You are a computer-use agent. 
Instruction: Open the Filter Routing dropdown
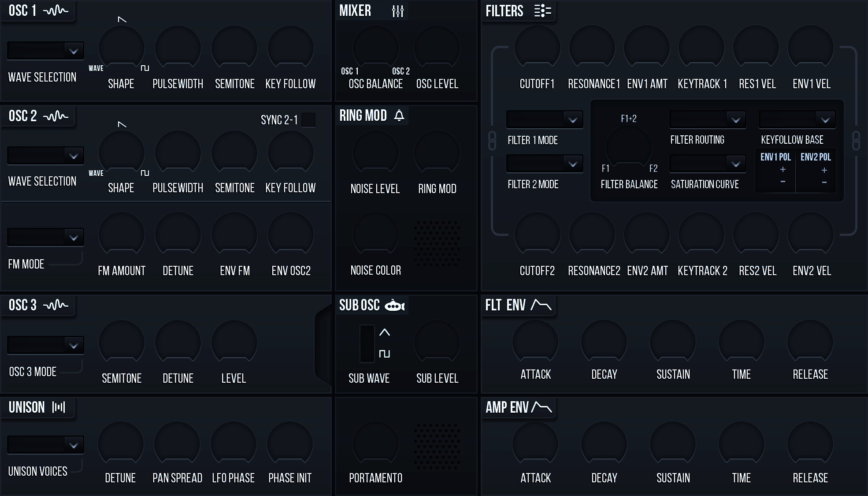707,119
